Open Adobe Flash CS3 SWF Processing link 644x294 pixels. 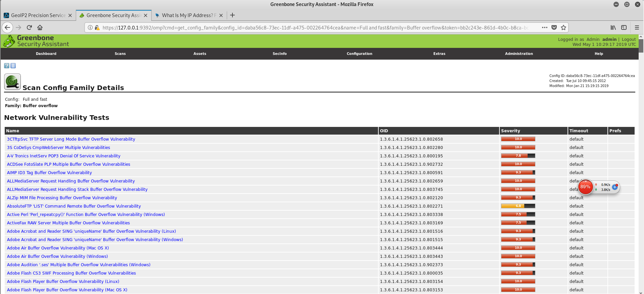click(71, 273)
